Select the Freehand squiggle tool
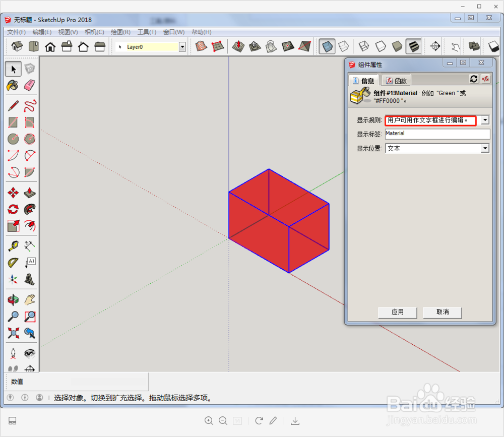 30,106
